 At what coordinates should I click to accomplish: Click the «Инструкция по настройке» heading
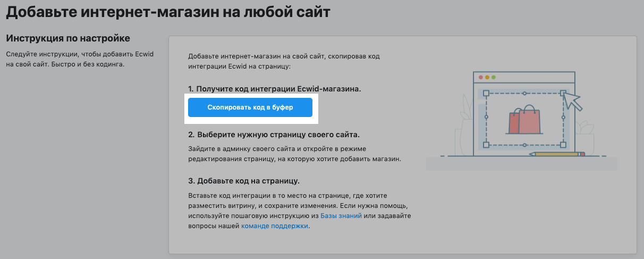[68, 39]
